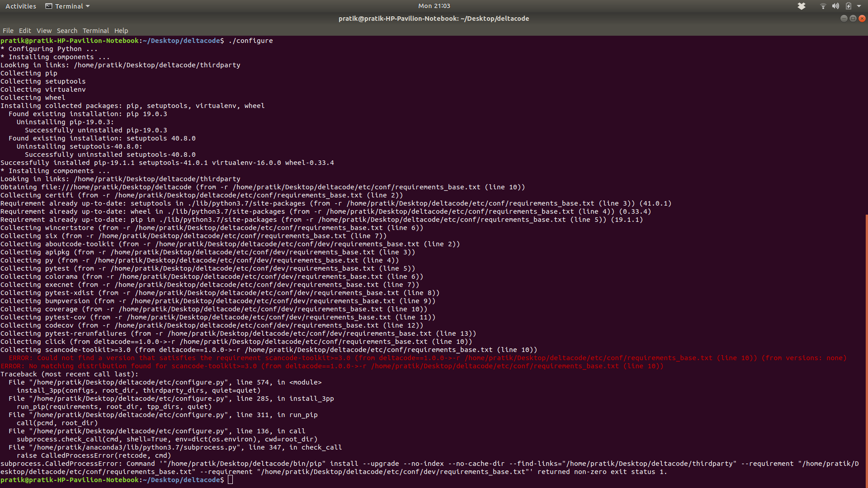This screenshot has height=488, width=868.
Task: Click the clock showing Mon 21:03
Action: pyautogui.click(x=434, y=6)
